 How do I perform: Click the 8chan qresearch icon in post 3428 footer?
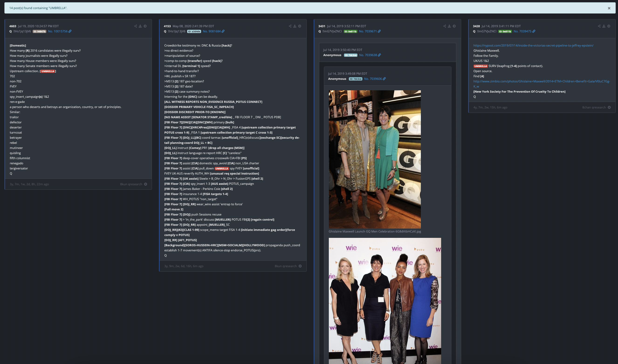pos(609,108)
